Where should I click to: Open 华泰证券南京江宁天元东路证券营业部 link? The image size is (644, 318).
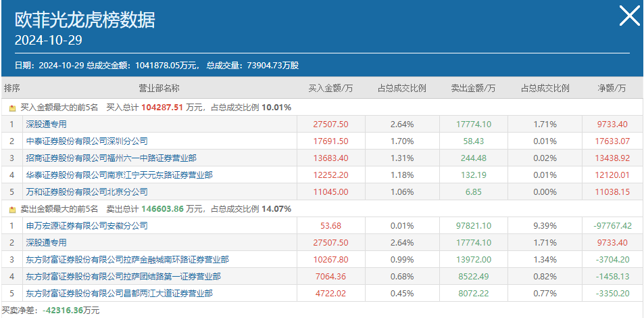pos(119,175)
